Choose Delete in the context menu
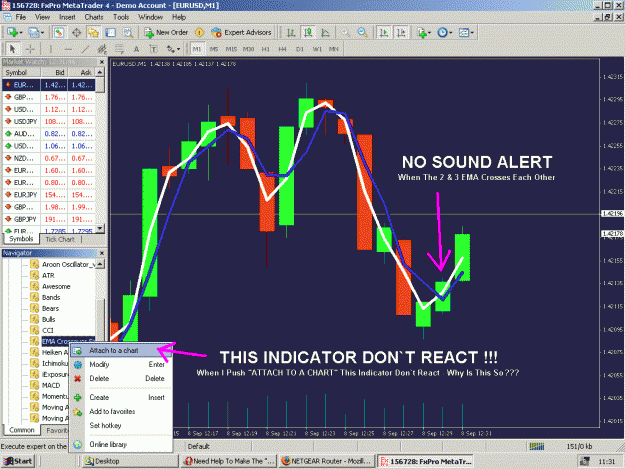This screenshot has width=625, height=469. pos(121,379)
